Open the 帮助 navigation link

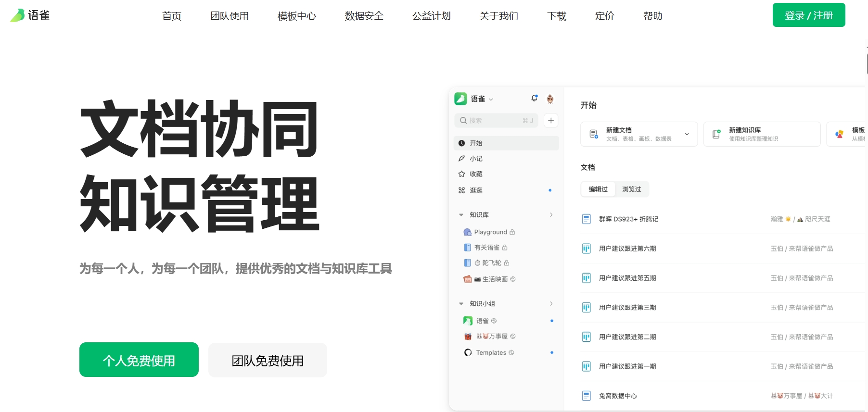(653, 16)
